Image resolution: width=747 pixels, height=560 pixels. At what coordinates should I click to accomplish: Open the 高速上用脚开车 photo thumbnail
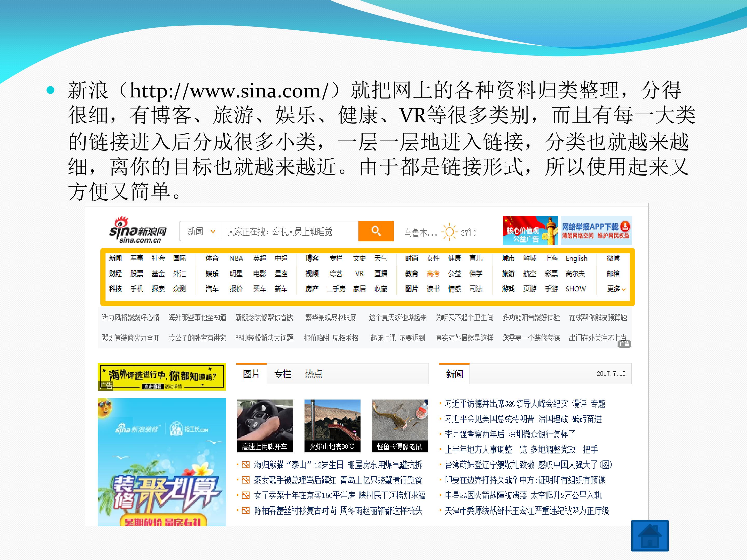[265, 426]
